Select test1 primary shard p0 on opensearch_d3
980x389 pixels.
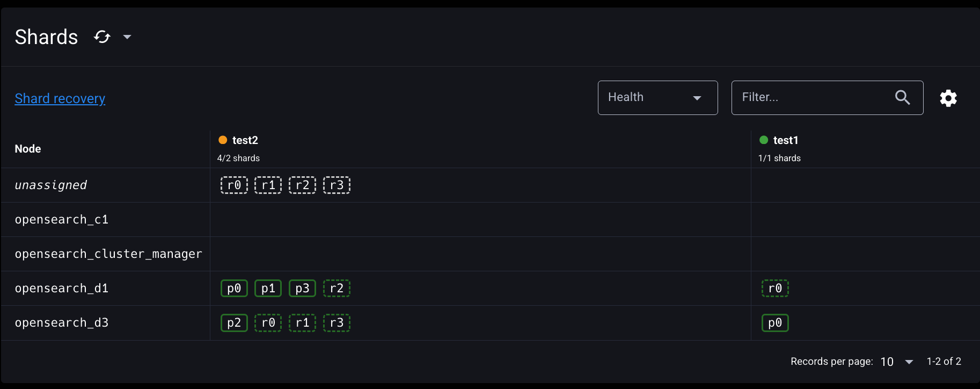[x=775, y=323]
